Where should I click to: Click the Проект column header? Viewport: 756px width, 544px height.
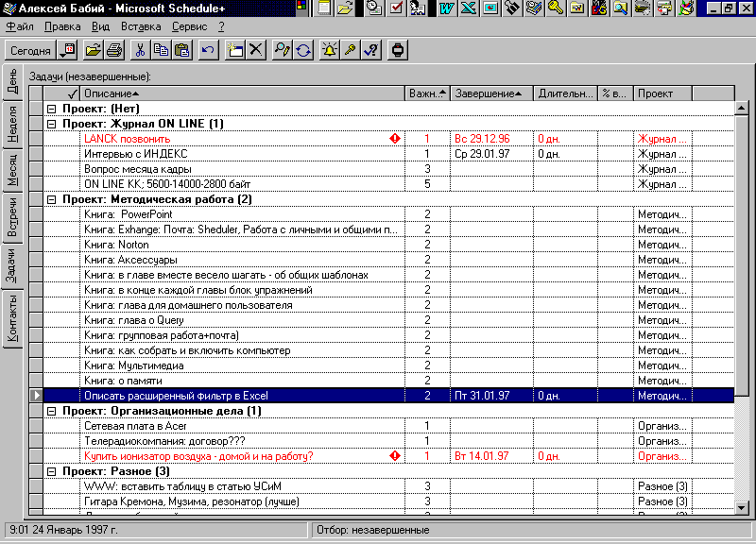662,93
